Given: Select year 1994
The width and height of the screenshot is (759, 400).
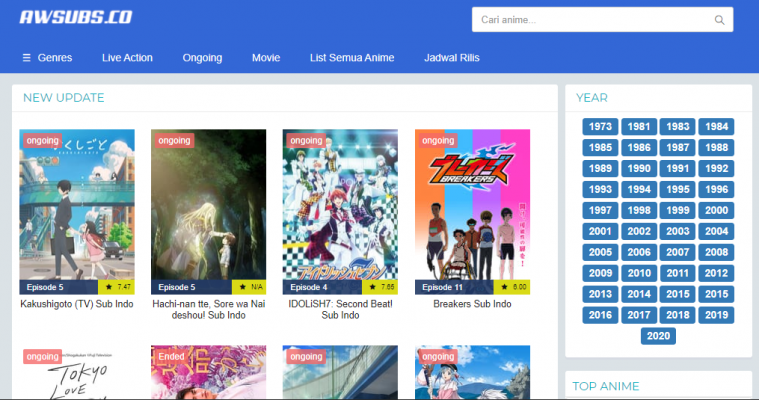Looking at the screenshot, I should coord(639,189).
